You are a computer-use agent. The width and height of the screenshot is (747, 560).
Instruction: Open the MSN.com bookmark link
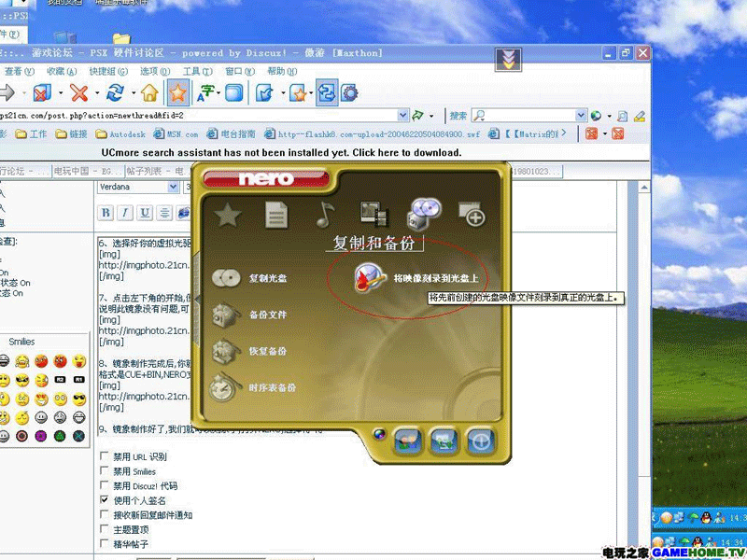coord(176,134)
